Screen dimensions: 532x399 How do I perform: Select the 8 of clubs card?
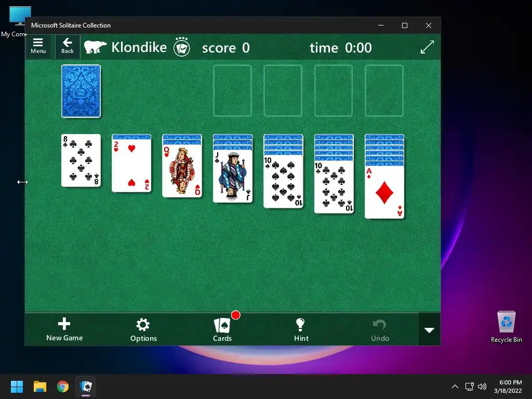pos(81,161)
